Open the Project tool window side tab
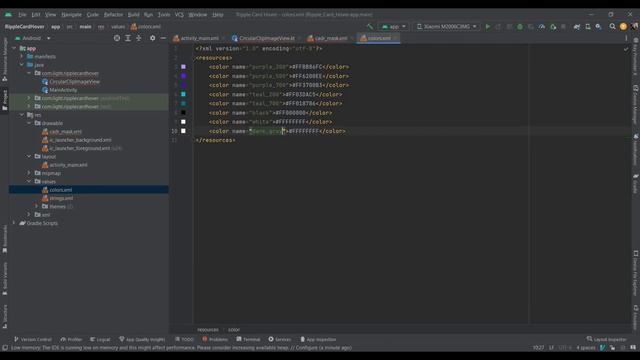The image size is (640, 360). pos(4,100)
